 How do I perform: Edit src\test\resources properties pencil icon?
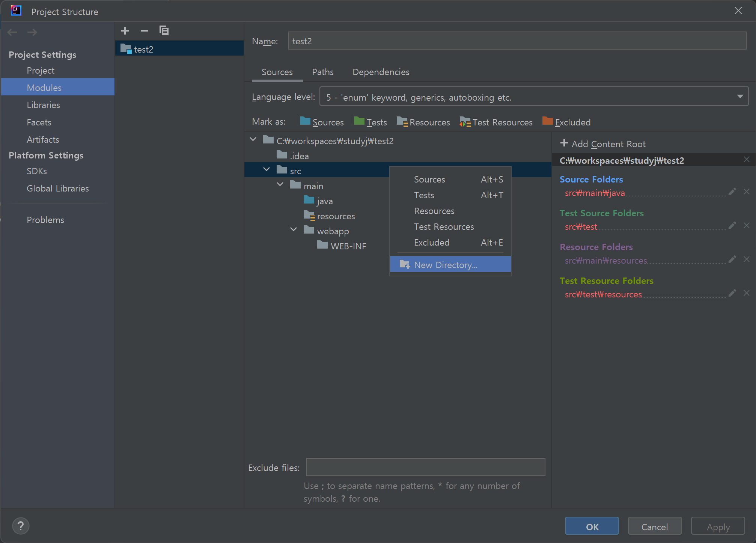pyautogui.click(x=732, y=293)
